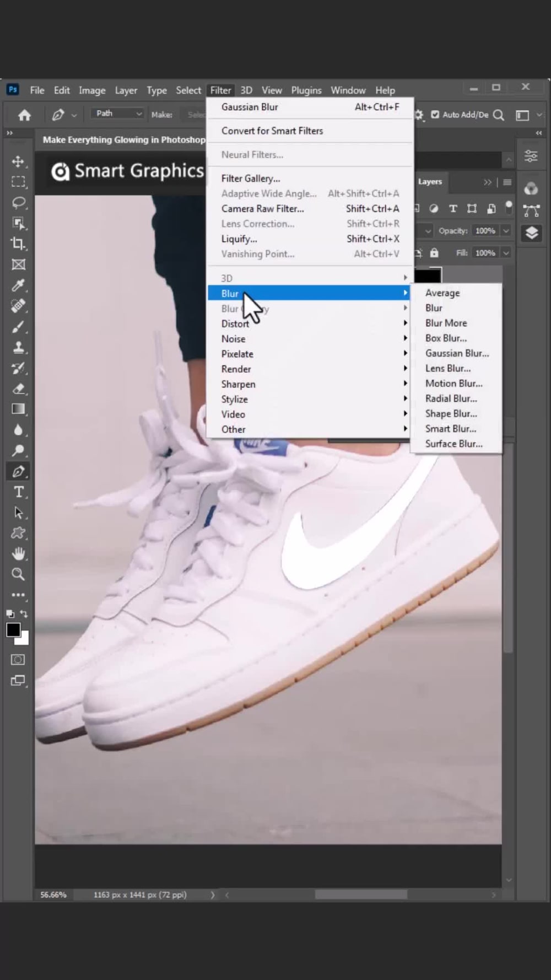Choose Convert for Smart Filters
This screenshot has width=551, height=980.
click(310, 131)
